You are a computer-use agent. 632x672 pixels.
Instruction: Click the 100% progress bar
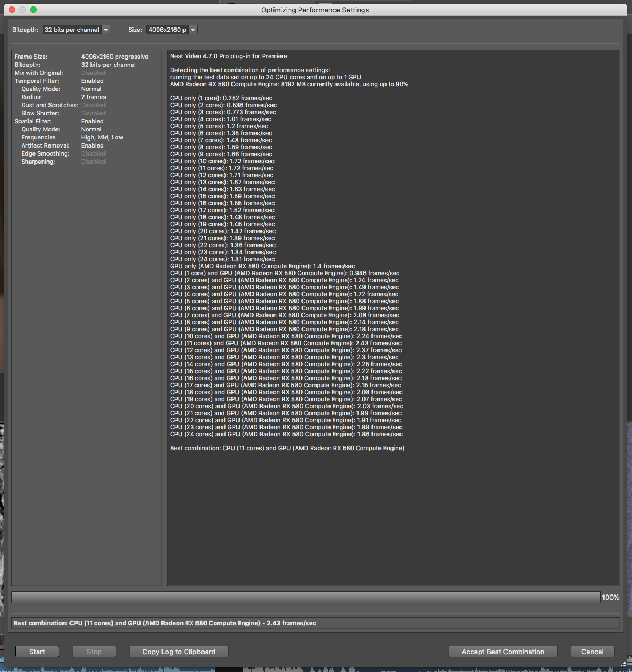click(x=306, y=597)
